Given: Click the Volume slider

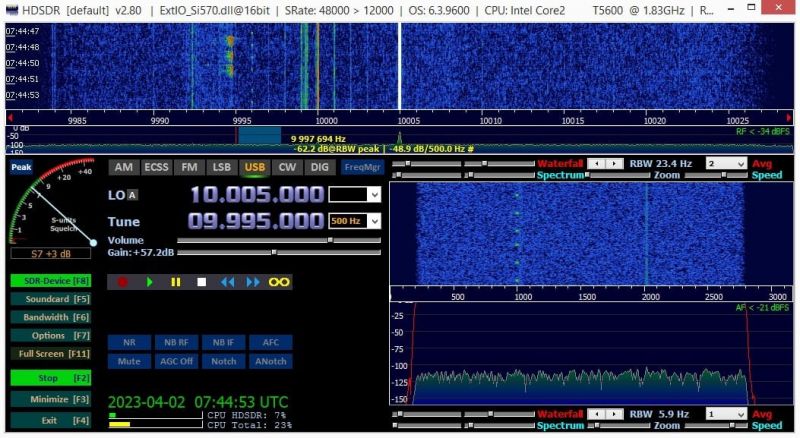Looking at the screenshot, I should pos(279,240).
